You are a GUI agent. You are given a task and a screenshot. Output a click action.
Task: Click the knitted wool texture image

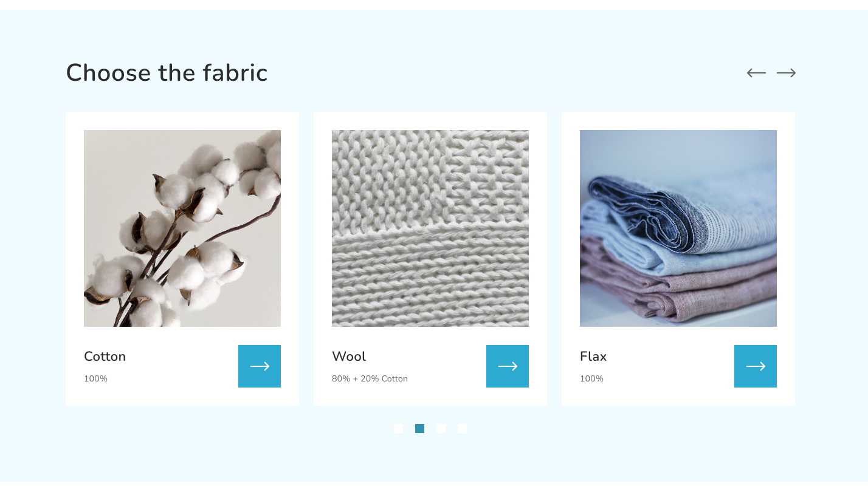(x=430, y=228)
